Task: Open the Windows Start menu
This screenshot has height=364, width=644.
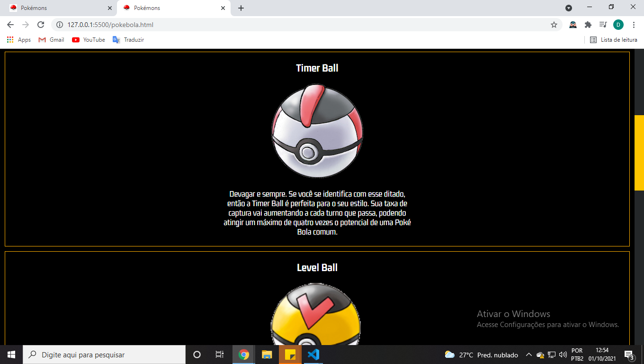Action: (x=11, y=355)
